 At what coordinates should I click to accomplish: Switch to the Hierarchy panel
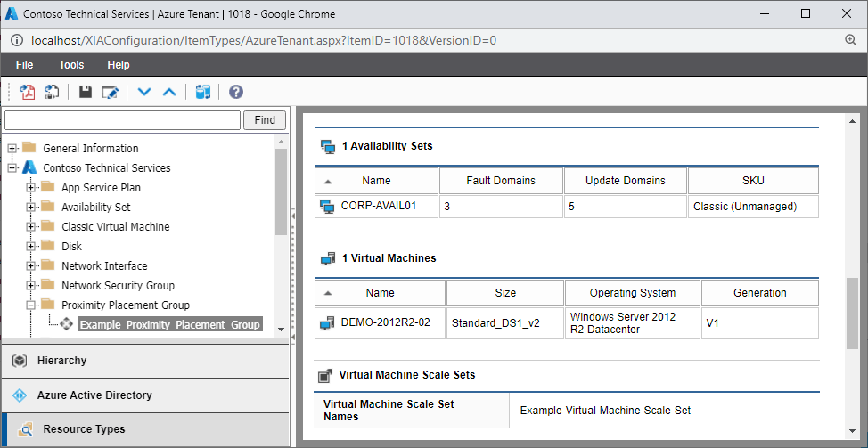pyautogui.click(x=145, y=361)
